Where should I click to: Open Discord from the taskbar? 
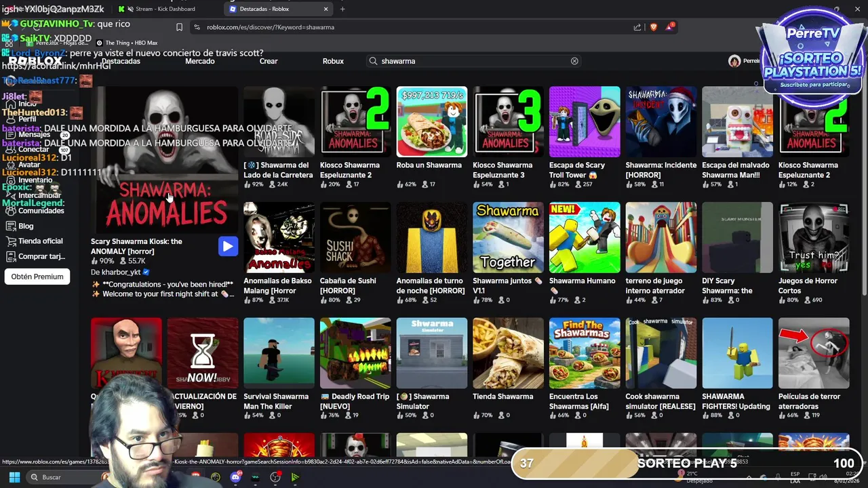(x=235, y=477)
